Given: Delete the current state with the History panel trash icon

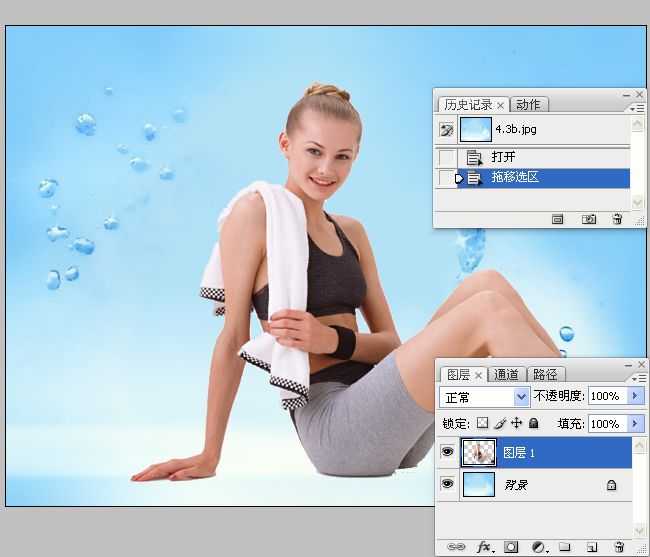Looking at the screenshot, I should pos(617,218).
